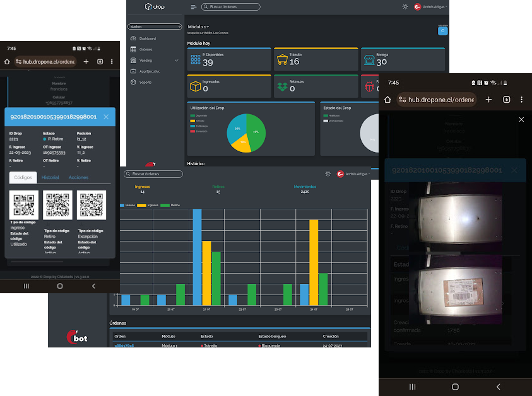
Task: Toggle the Retiros series in the bar chart legend
Action: (x=170, y=205)
